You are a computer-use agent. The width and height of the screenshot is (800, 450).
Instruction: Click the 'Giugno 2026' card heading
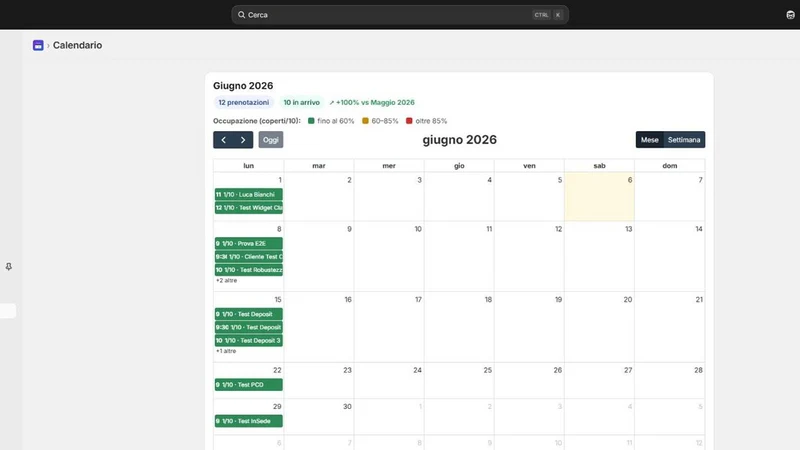(243, 86)
